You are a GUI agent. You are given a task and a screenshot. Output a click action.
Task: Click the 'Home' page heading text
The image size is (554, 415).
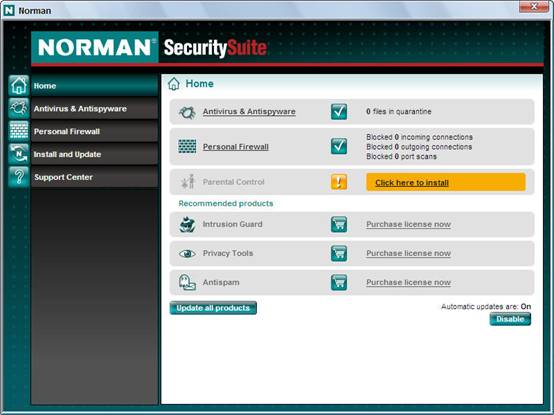tap(200, 84)
